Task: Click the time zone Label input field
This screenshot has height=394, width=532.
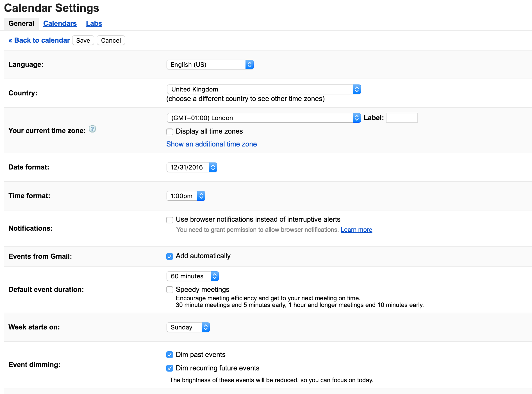Action: [402, 118]
